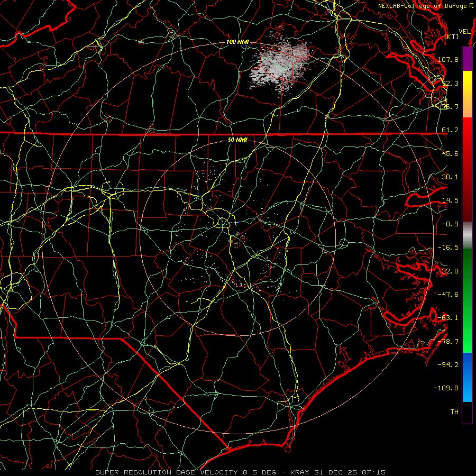Pick the black TH segment of color bar
The width and height of the screenshot is (476, 476).
point(467,412)
